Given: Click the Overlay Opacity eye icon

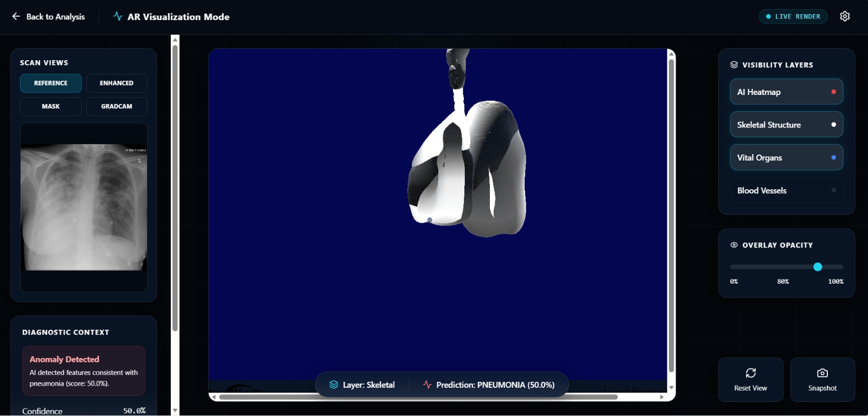Looking at the screenshot, I should [x=734, y=245].
